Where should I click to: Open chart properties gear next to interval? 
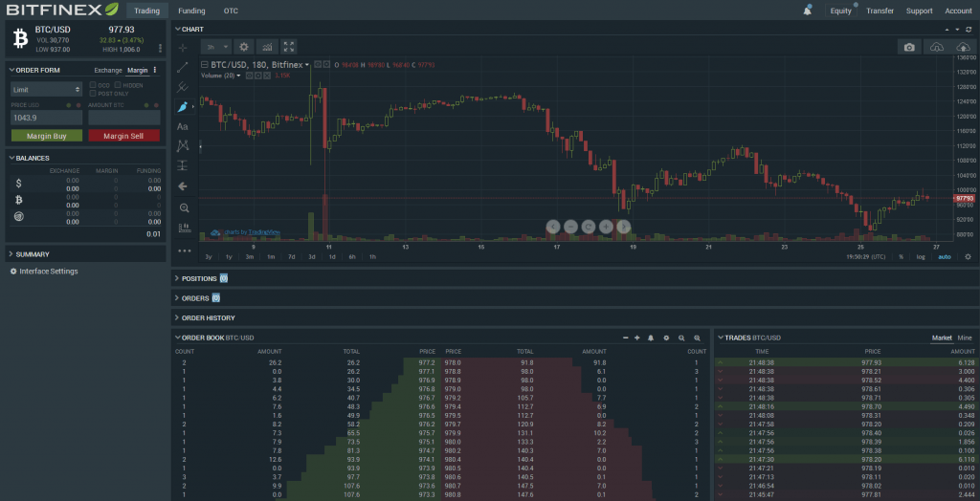[x=244, y=46]
